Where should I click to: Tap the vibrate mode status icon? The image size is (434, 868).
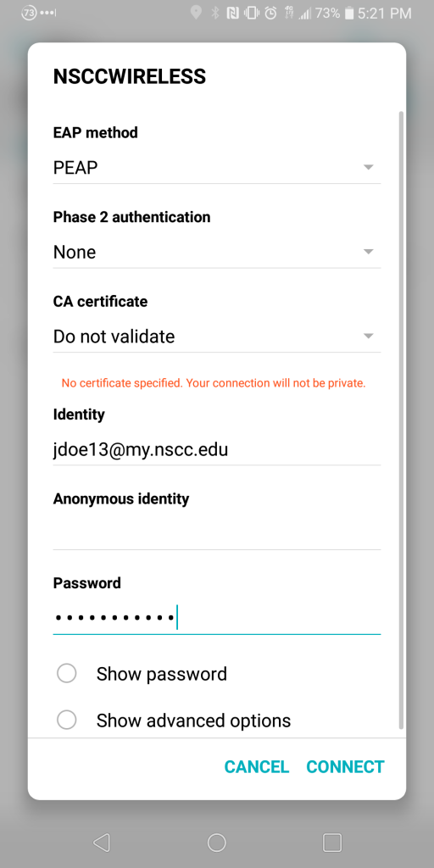tap(251, 13)
